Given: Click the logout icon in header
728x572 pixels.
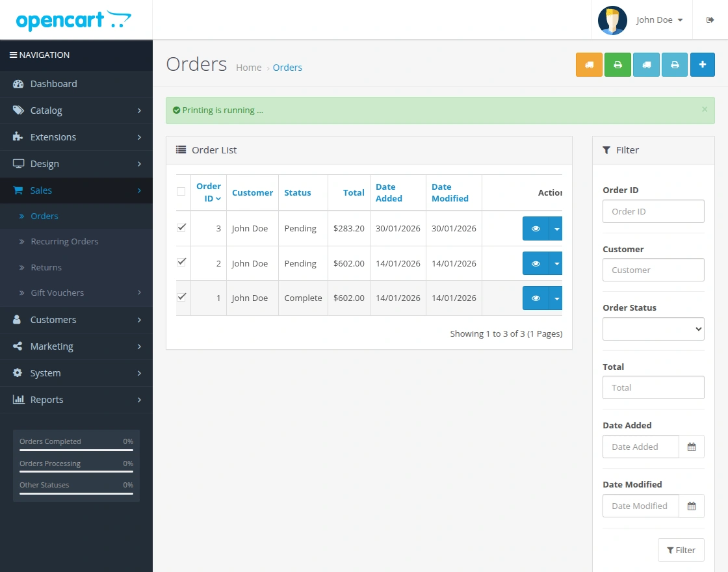Looking at the screenshot, I should click(x=710, y=19).
